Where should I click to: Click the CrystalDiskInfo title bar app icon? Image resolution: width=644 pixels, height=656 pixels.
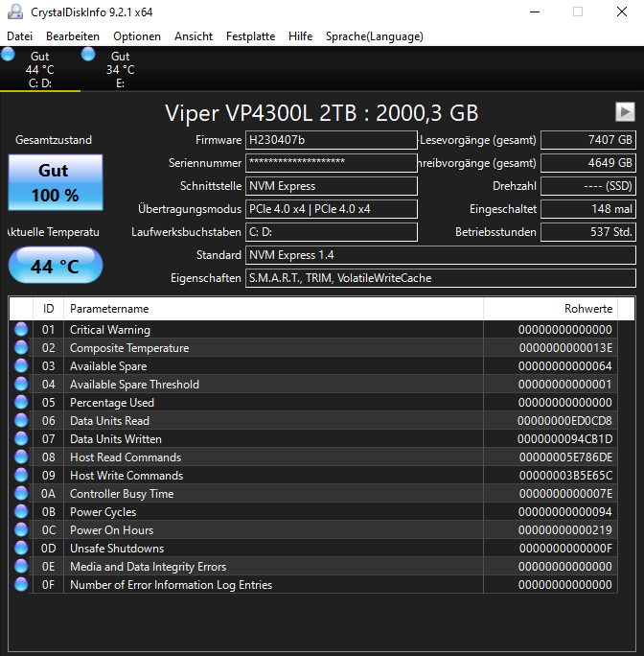[x=15, y=12]
